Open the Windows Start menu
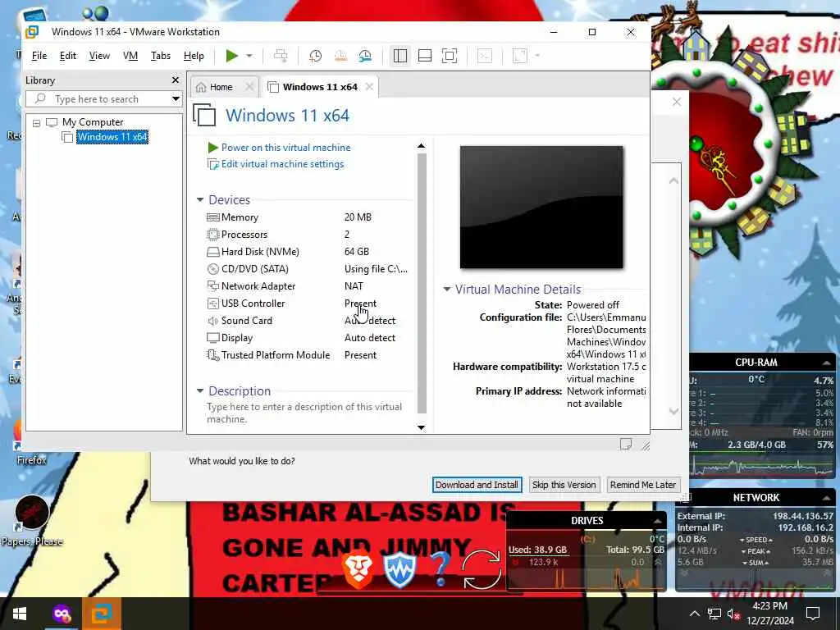Screen dimensions: 840x630 [20, 614]
